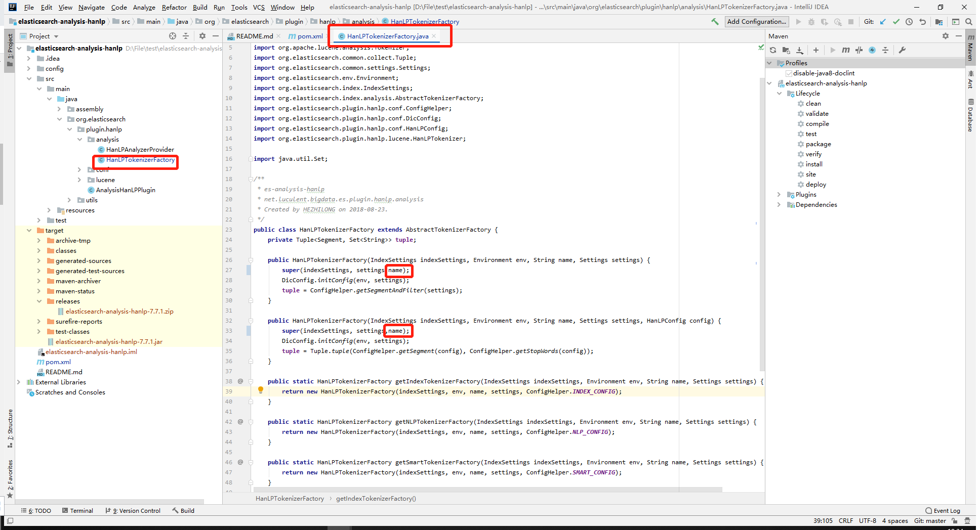Viewport: 980px width, 530px height.
Task: Toggle the code folding marker on line 26
Action: [251, 260]
